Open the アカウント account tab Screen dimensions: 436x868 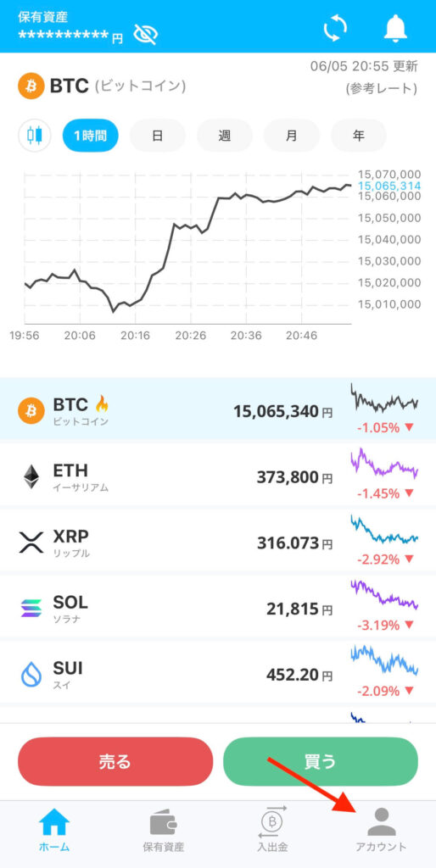381,830
